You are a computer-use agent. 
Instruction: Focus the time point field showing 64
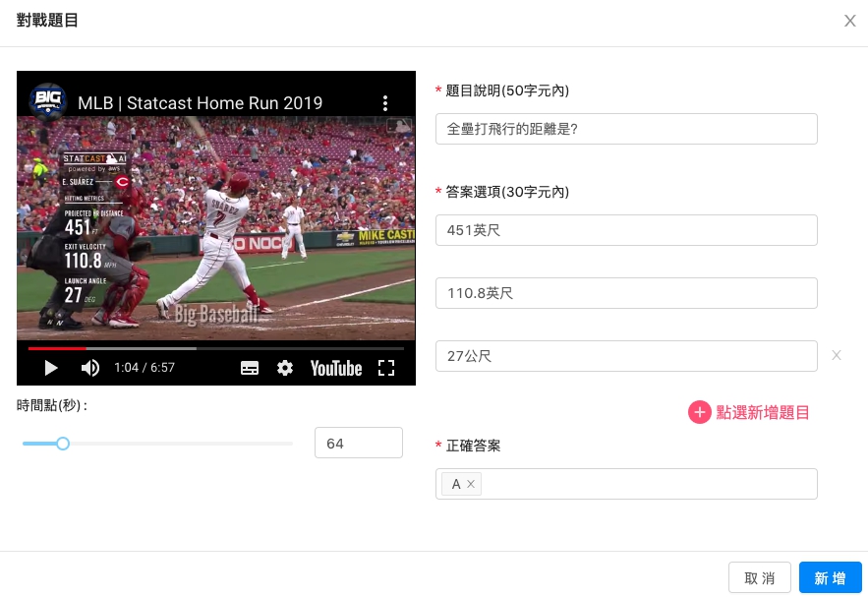tap(358, 443)
